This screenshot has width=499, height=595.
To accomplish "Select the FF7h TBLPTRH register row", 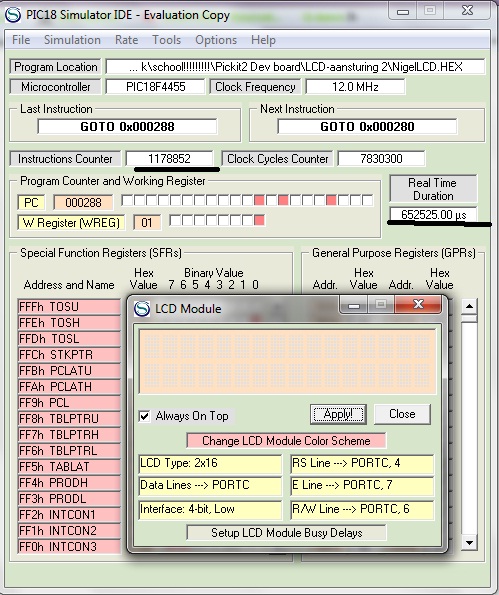I will pos(69,434).
